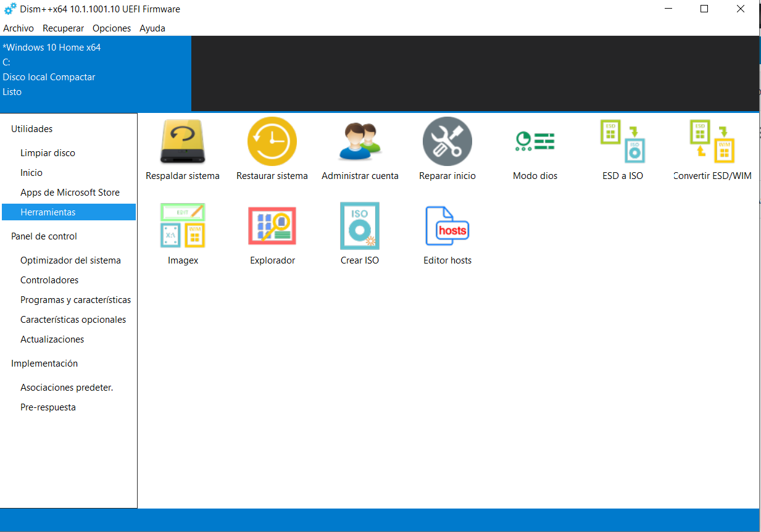
Task: Open the Recuperar menu
Action: 63,28
